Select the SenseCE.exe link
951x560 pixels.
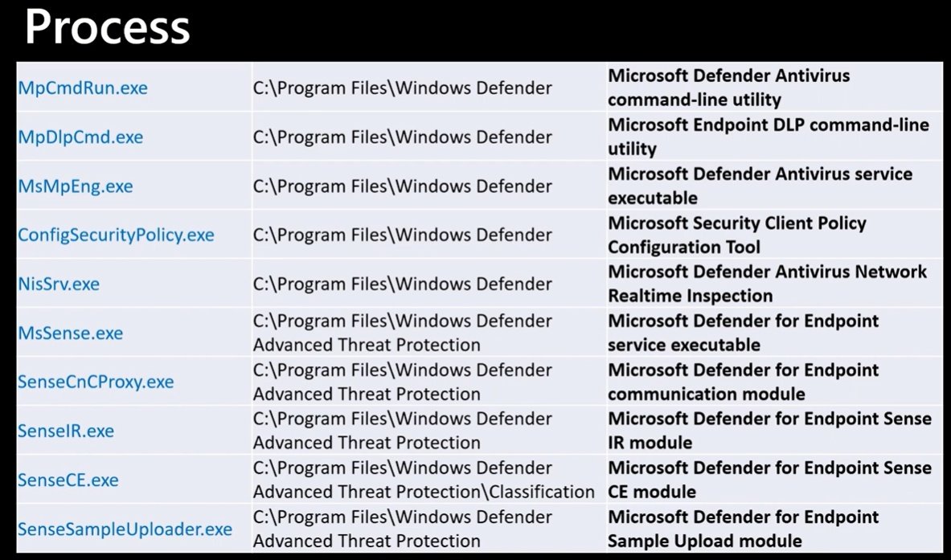[68, 480]
